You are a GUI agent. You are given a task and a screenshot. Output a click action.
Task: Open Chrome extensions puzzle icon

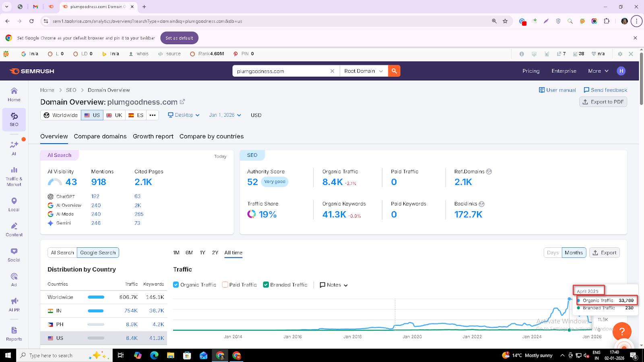pyautogui.click(x=607, y=21)
